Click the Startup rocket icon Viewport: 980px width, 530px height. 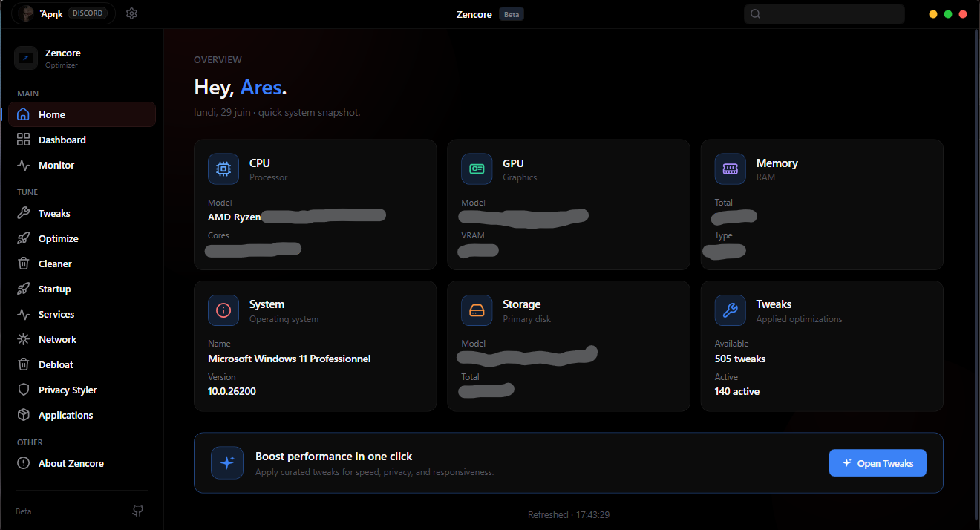click(x=24, y=289)
